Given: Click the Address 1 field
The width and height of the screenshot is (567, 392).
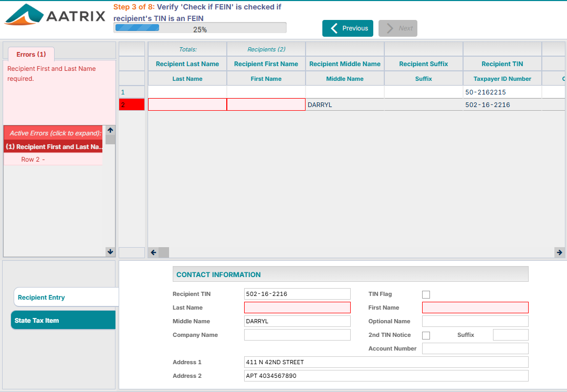Looking at the screenshot, I should 386,362.
